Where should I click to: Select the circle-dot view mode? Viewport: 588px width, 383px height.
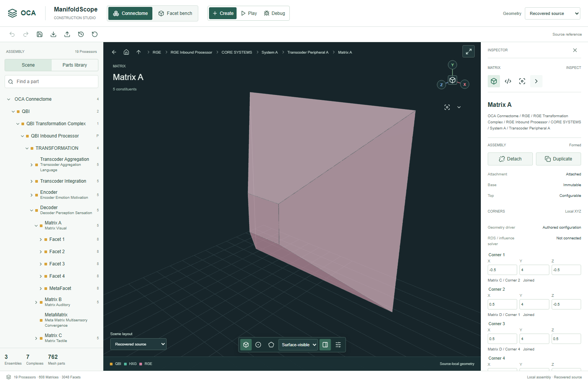258,345
